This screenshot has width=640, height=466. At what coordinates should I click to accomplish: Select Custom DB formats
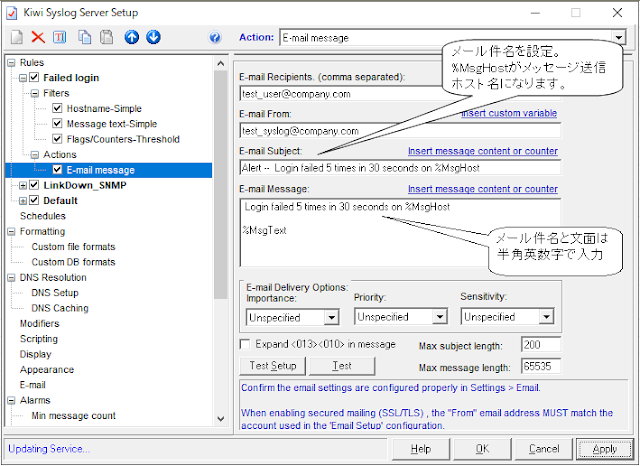pos(73,262)
